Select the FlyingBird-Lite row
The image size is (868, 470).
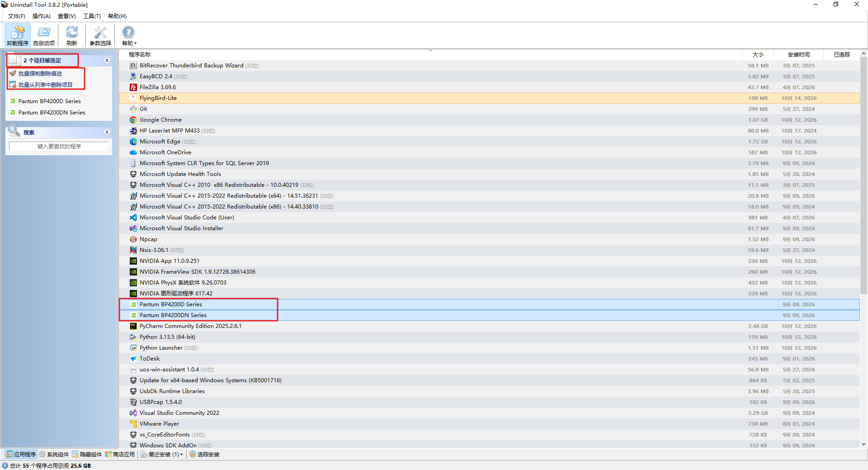click(x=489, y=98)
